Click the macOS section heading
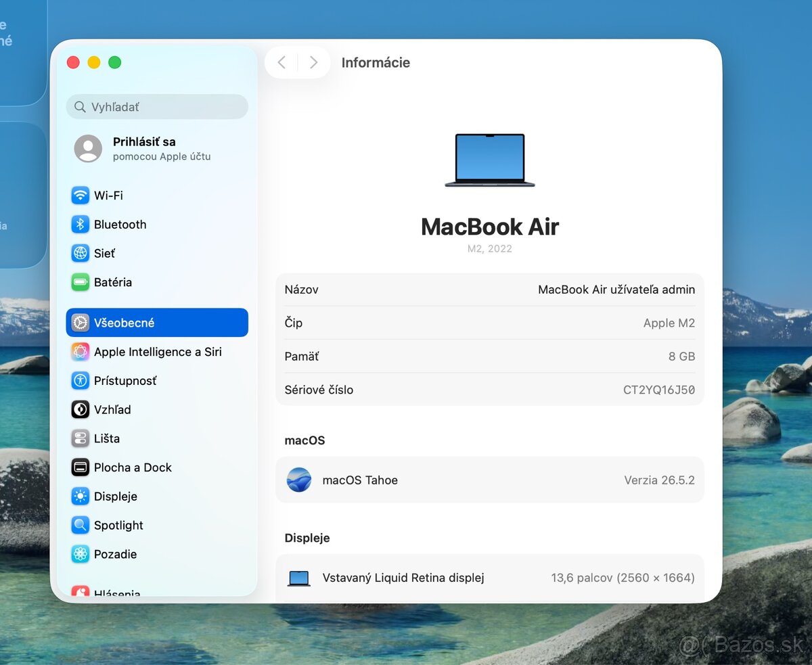Viewport: 812px width, 665px height. [304, 440]
